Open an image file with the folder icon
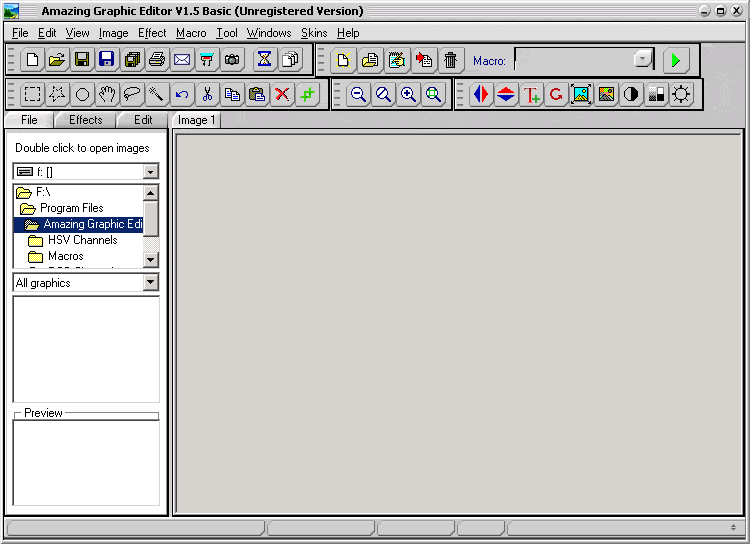This screenshot has width=750, height=544. 57,60
